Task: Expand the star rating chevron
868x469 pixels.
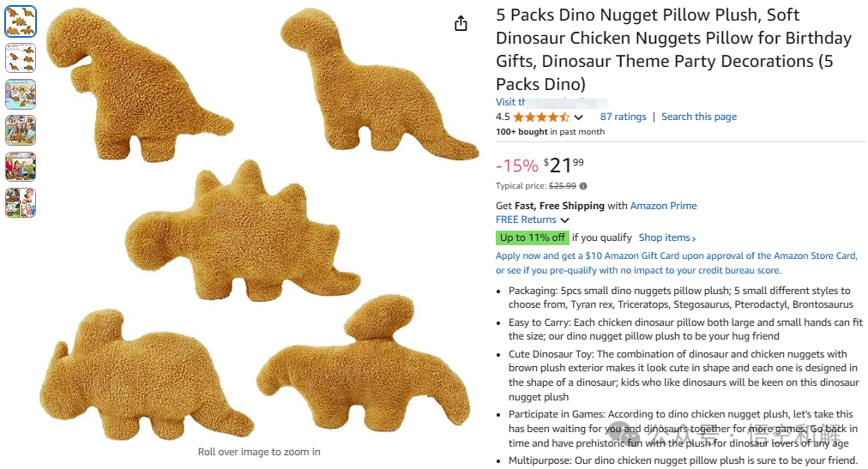Action: pos(578,117)
